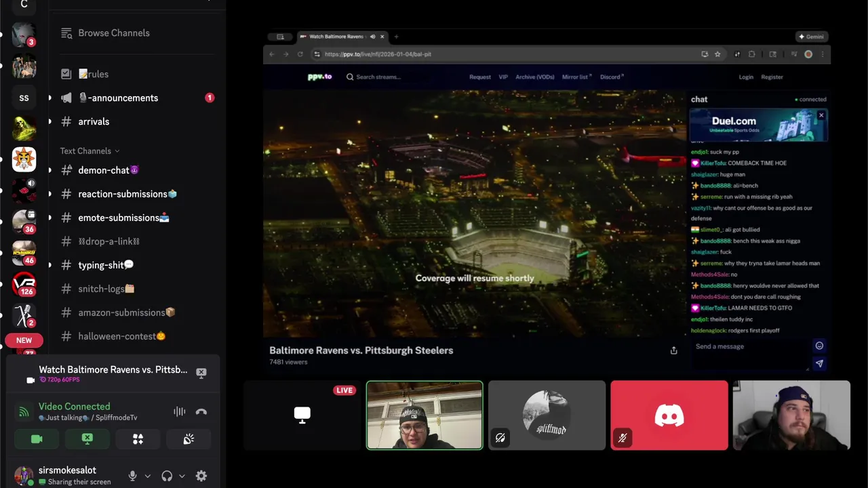Click sirsmokesalot user avatar
The image size is (868, 488).
24,476
